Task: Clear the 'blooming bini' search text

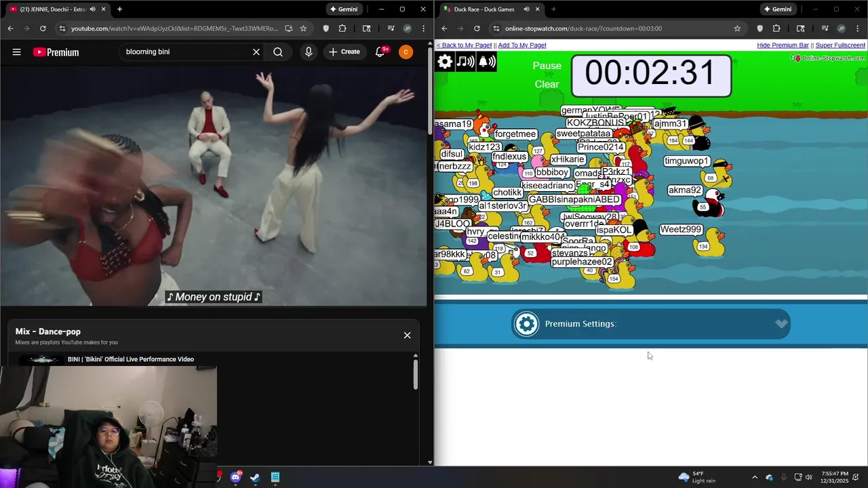Action: pos(256,52)
